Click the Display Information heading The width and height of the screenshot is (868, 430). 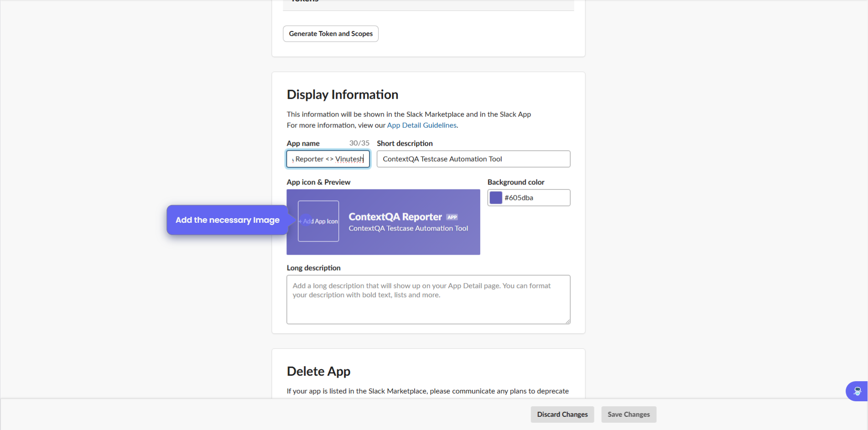tap(342, 94)
